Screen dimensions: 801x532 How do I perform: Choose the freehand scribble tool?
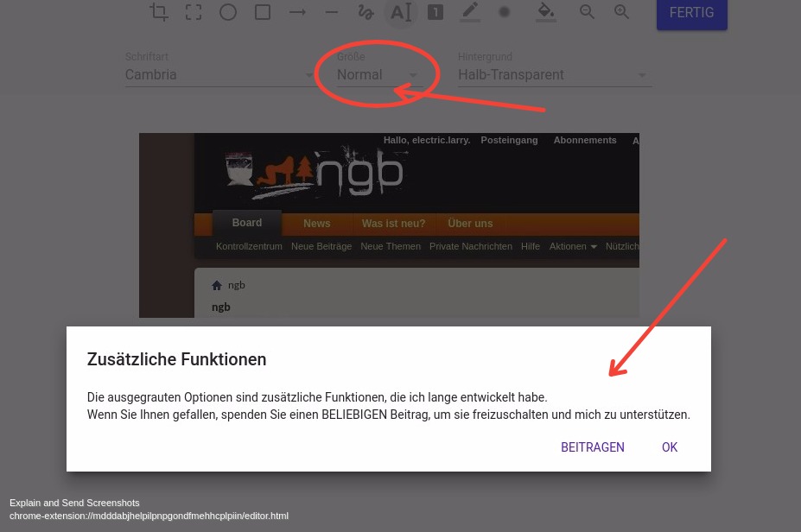pos(366,12)
